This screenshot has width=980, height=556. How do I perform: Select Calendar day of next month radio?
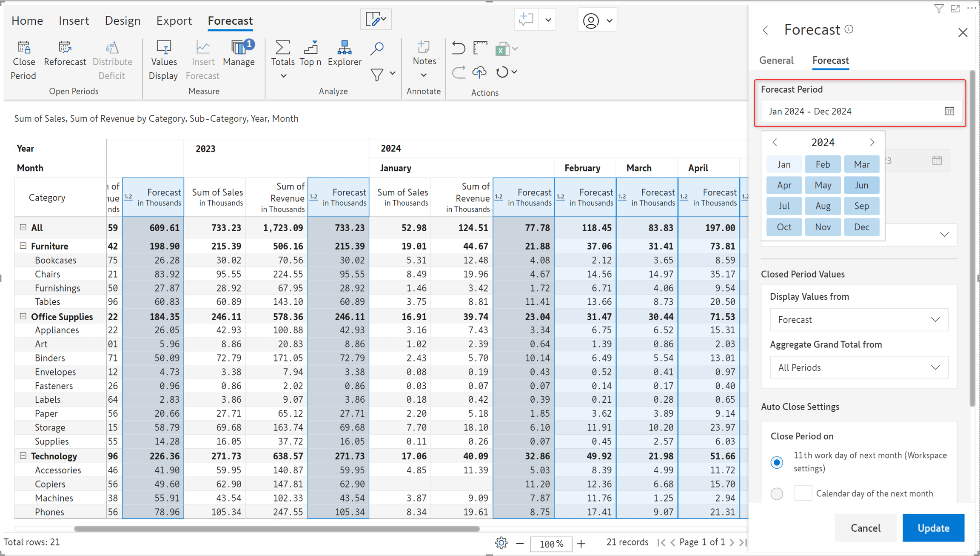777,493
